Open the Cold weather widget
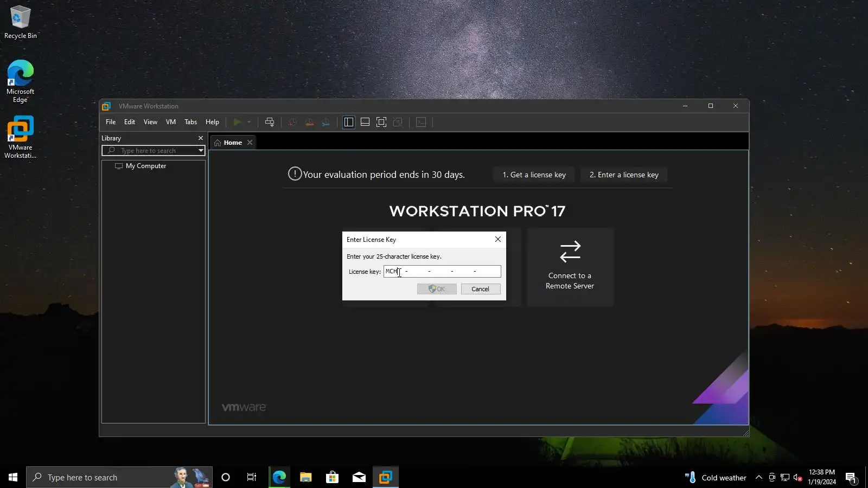This screenshot has height=488, width=868. coord(716,477)
